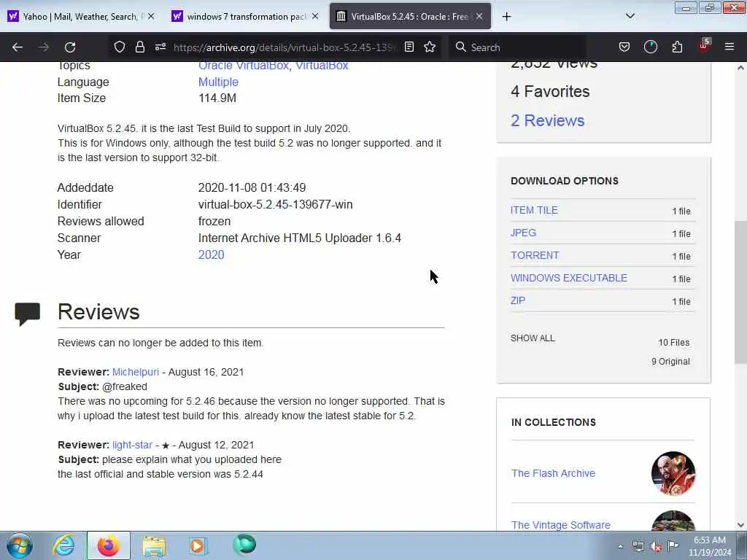Toggle reader view icon
747x560 pixels.
pos(409,47)
